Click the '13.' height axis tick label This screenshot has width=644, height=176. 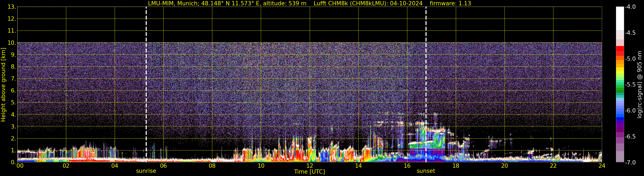pos(12,7)
